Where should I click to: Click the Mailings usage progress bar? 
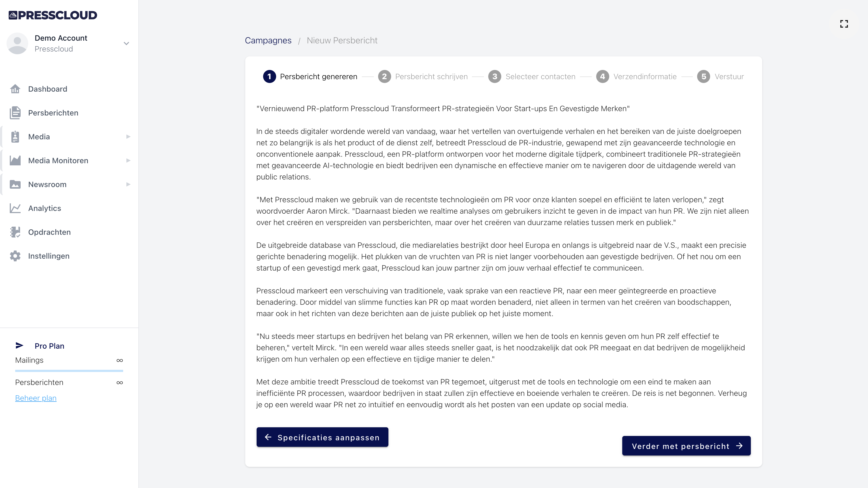69,371
